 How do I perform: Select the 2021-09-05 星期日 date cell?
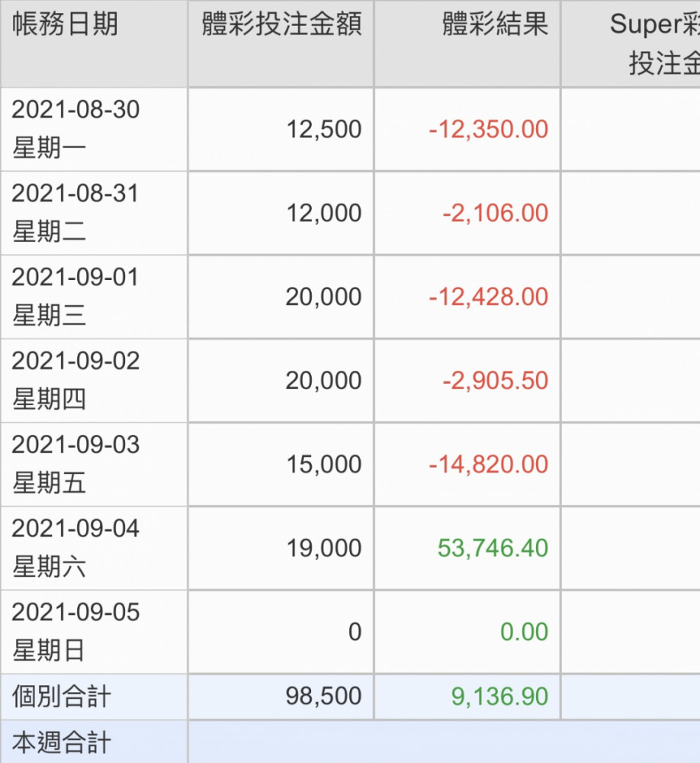pos(76,632)
